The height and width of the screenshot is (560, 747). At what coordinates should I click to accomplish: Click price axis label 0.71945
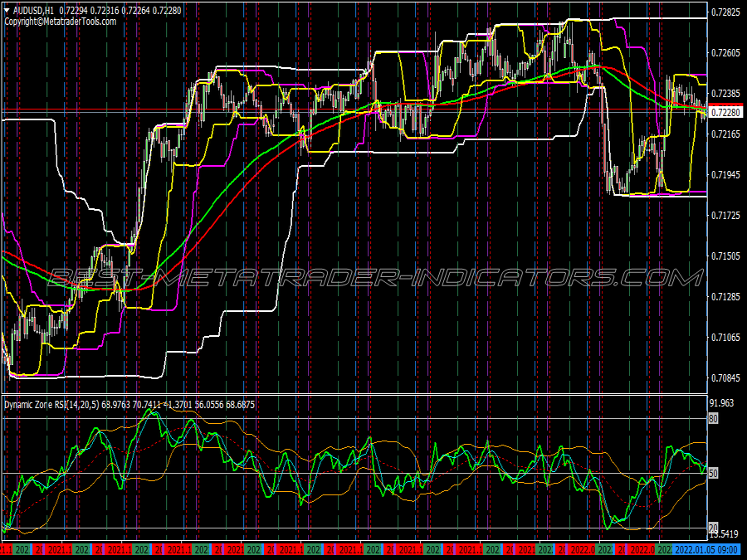tap(725, 175)
